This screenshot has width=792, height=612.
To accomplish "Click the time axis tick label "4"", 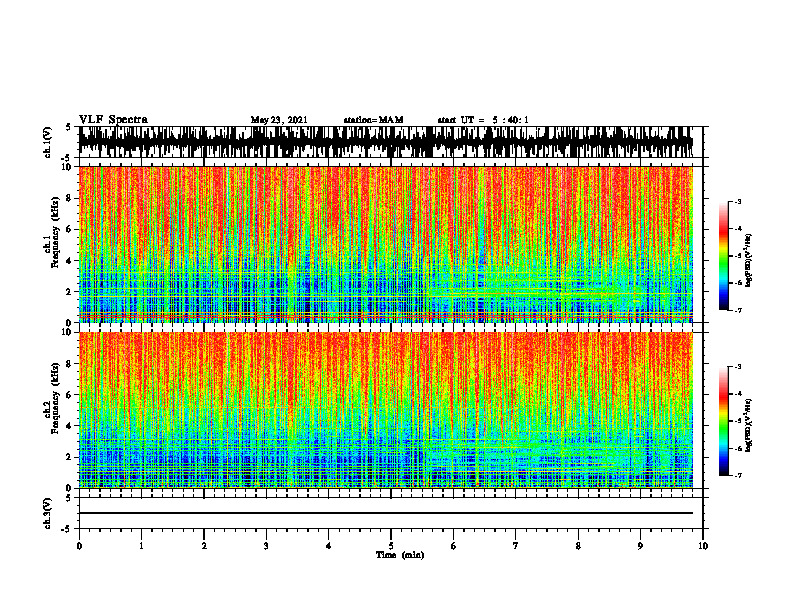I will coord(329,546).
